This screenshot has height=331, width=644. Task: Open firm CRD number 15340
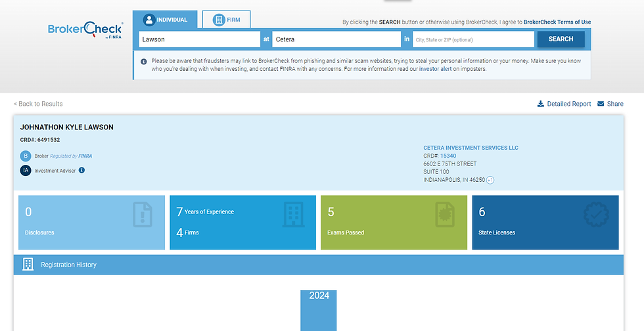pyautogui.click(x=448, y=156)
